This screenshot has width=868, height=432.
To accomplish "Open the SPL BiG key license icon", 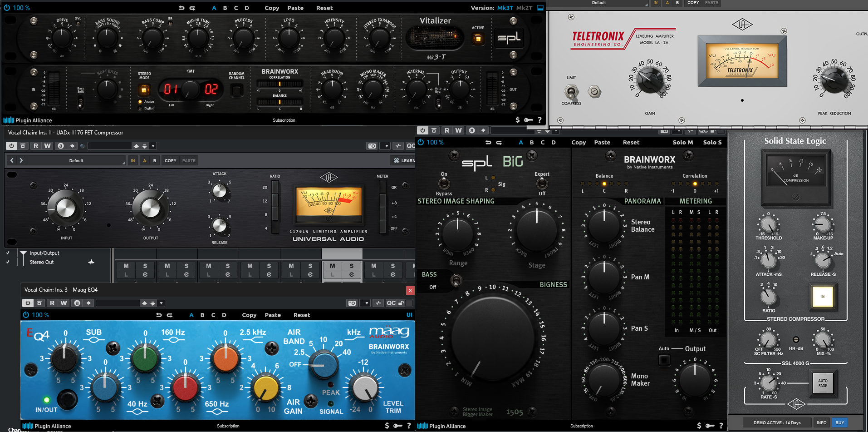I will (710, 426).
